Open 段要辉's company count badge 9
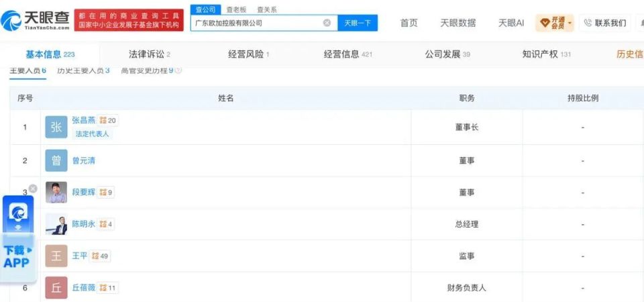Viewport: 644px width, 302px height. [106, 193]
